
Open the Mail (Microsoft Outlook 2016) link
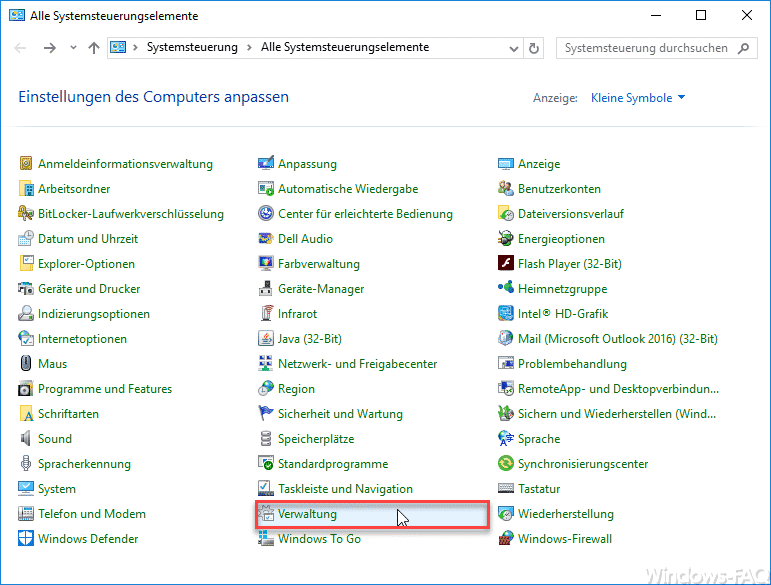tap(618, 339)
